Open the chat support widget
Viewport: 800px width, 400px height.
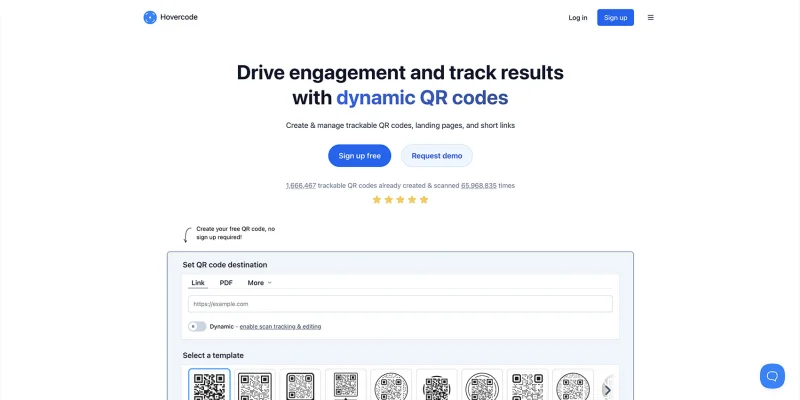(x=772, y=376)
